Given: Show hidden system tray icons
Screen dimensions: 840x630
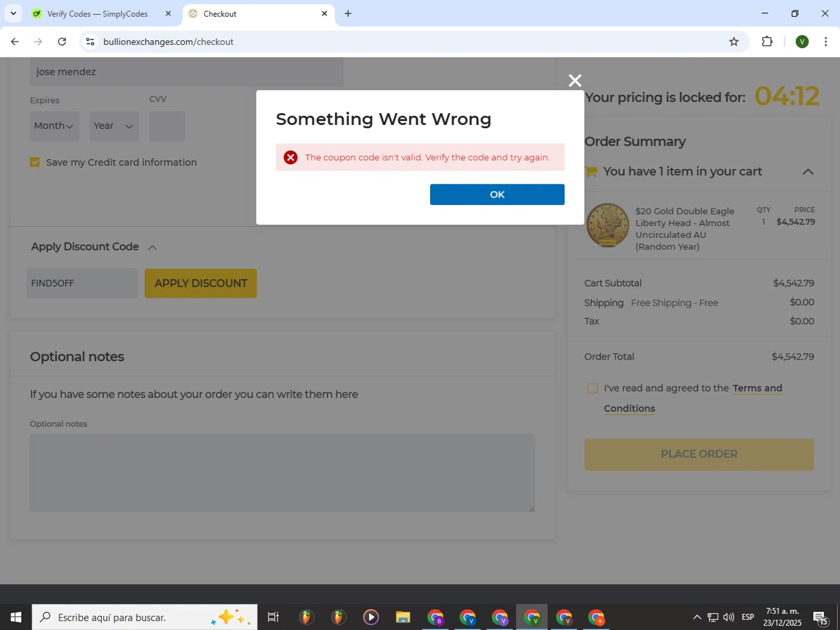Looking at the screenshot, I should point(697,617).
